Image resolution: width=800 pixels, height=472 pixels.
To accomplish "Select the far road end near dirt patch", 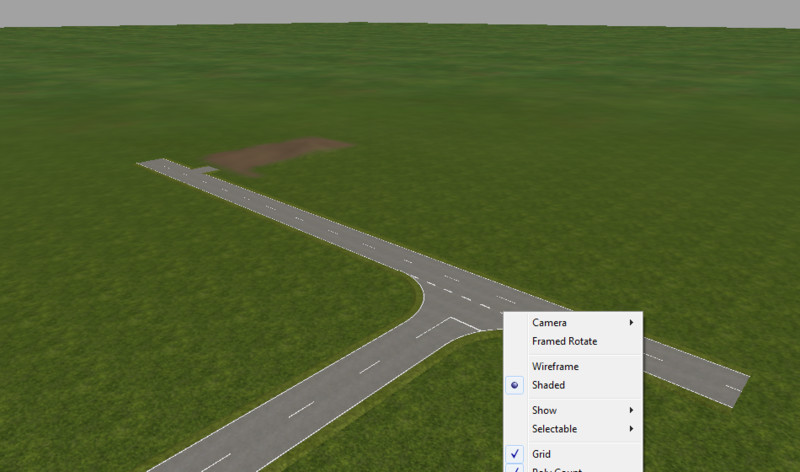I will coord(160,165).
